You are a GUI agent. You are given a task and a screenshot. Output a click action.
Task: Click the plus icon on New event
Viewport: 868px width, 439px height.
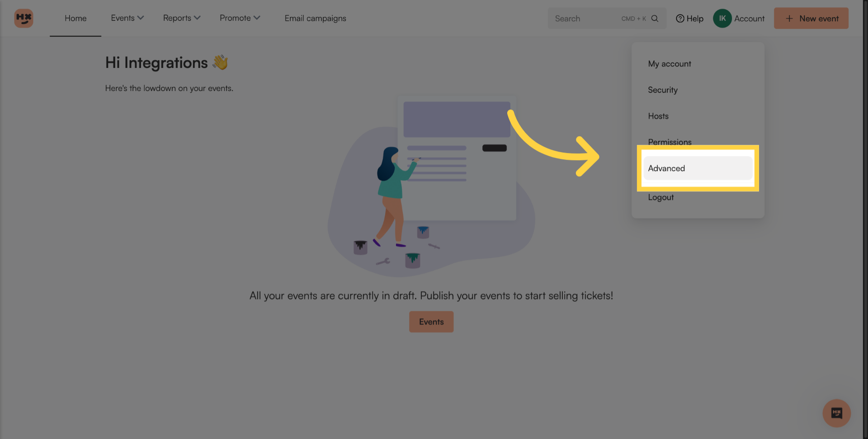pos(789,19)
